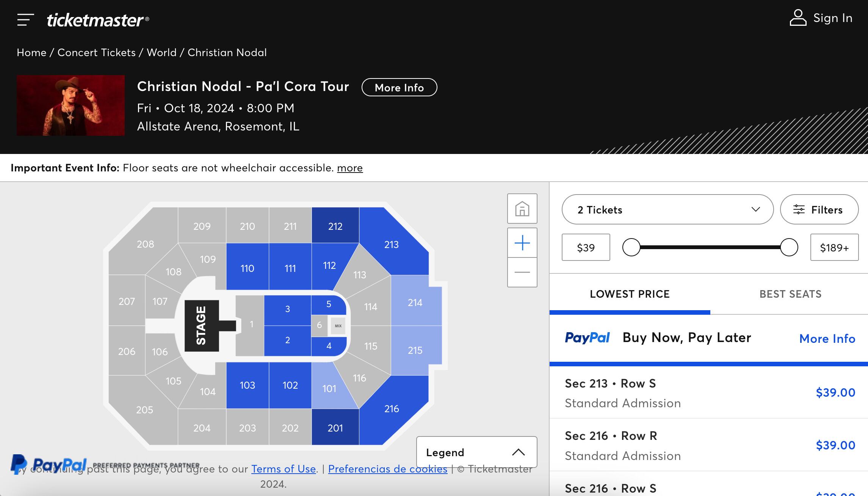This screenshot has height=496, width=868.
Task: Zoom out of the seat map
Action: (x=522, y=272)
